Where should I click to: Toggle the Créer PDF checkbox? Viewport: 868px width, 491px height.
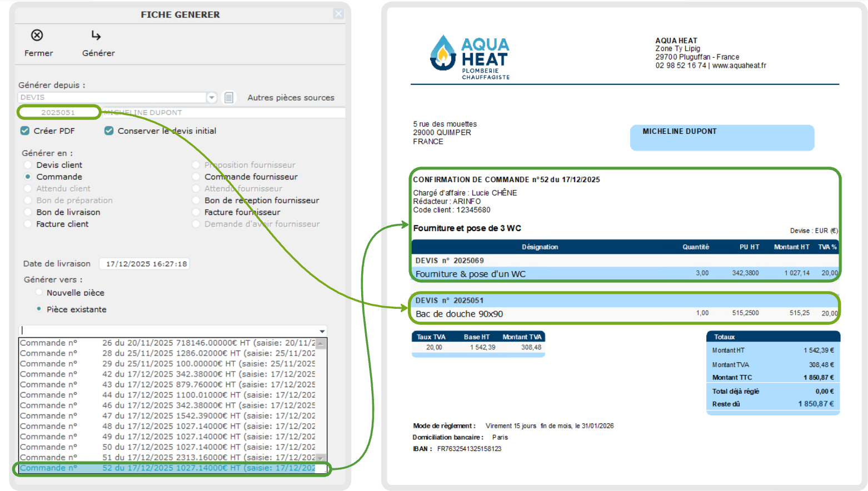point(25,131)
